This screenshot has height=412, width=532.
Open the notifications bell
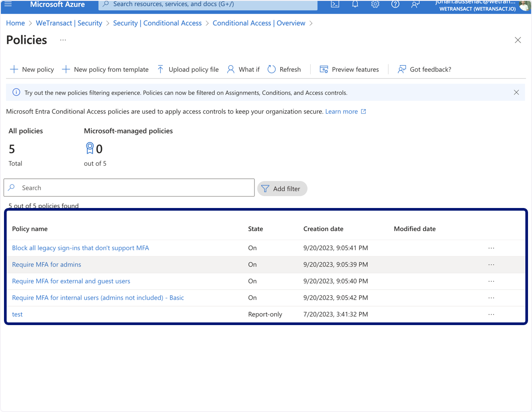coord(355,4)
